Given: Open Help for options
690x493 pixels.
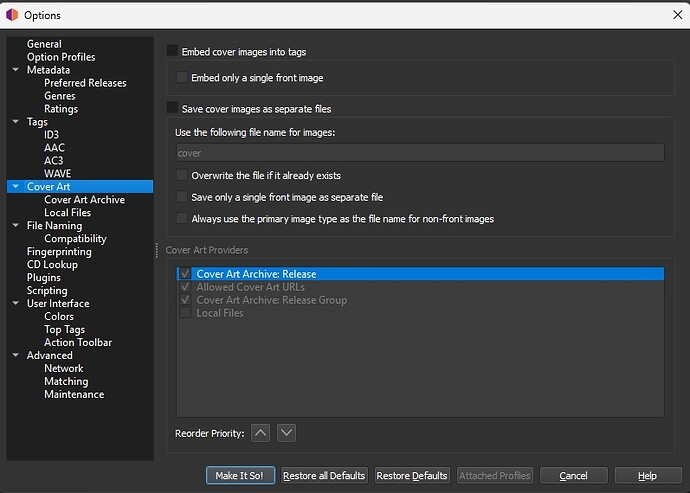Looking at the screenshot, I should (648, 475).
